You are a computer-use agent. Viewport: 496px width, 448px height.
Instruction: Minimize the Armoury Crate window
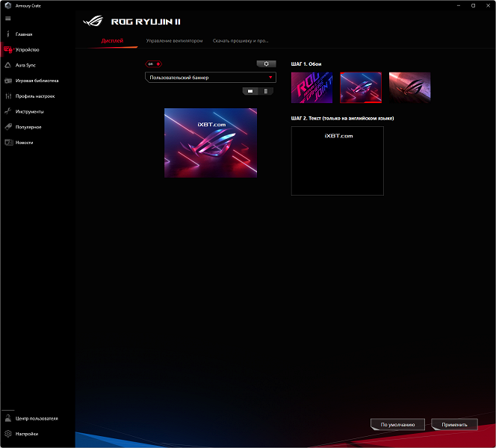tap(459, 5)
